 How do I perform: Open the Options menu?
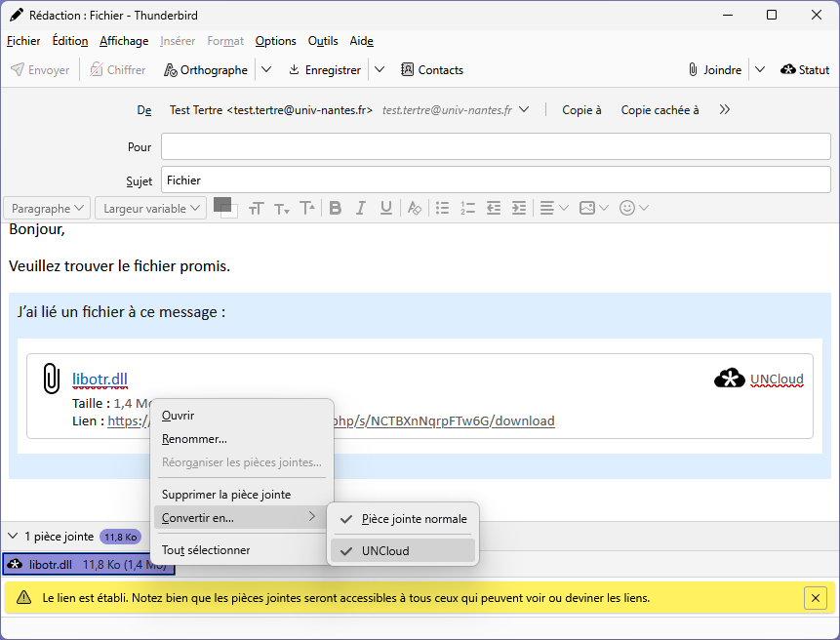click(x=275, y=41)
